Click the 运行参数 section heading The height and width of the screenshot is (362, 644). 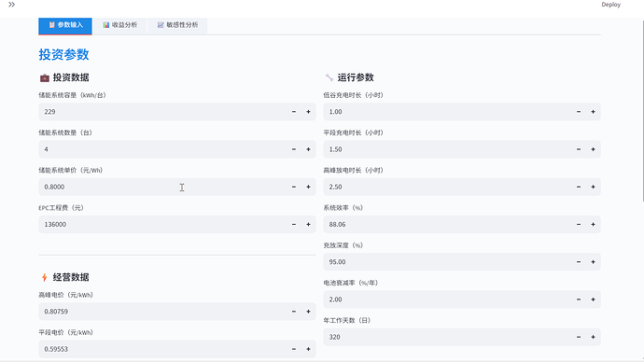coord(349,77)
